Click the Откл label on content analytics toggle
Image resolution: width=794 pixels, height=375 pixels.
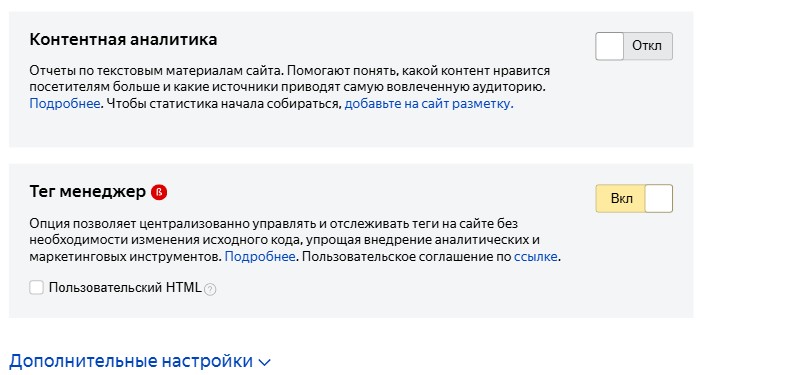coord(647,46)
